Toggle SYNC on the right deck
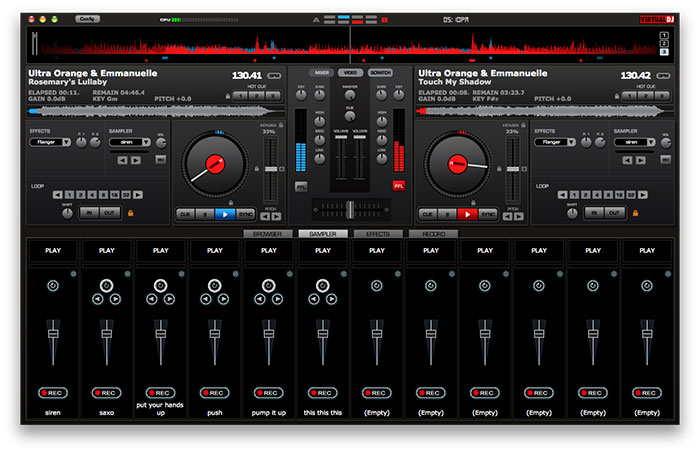The height and width of the screenshot is (453, 700). pyautogui.click(x=487, y=213)
